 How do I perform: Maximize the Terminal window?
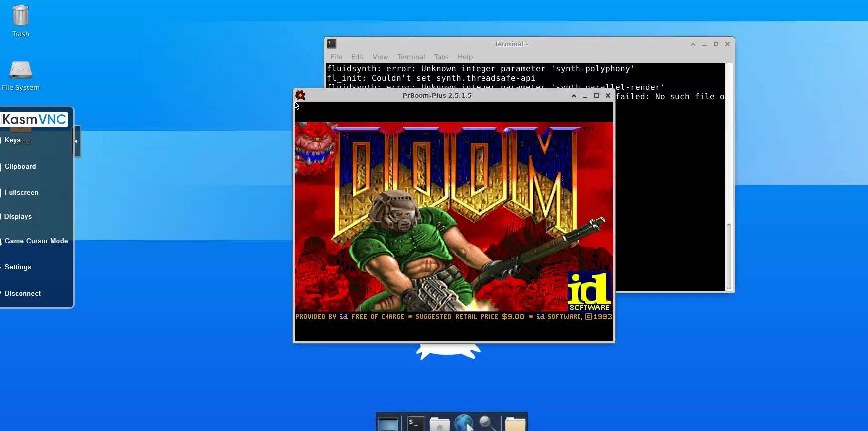click(x=716, y=44)
